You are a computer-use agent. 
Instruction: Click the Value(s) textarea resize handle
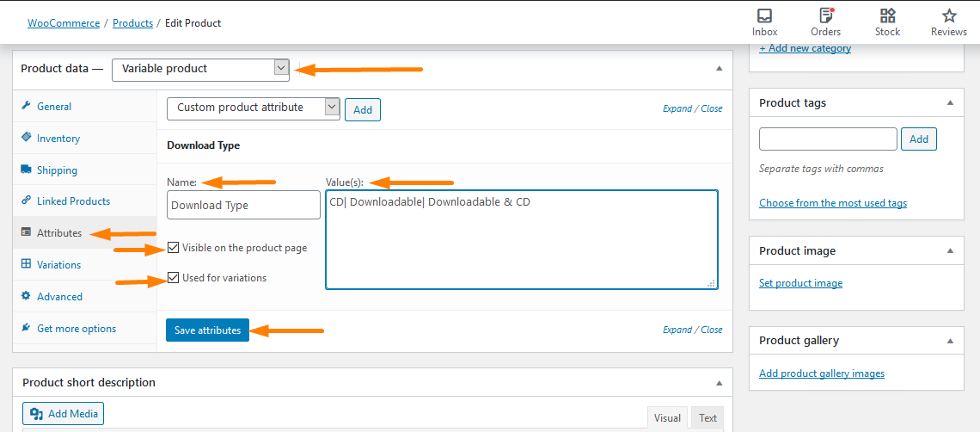(x=711, y=283)
